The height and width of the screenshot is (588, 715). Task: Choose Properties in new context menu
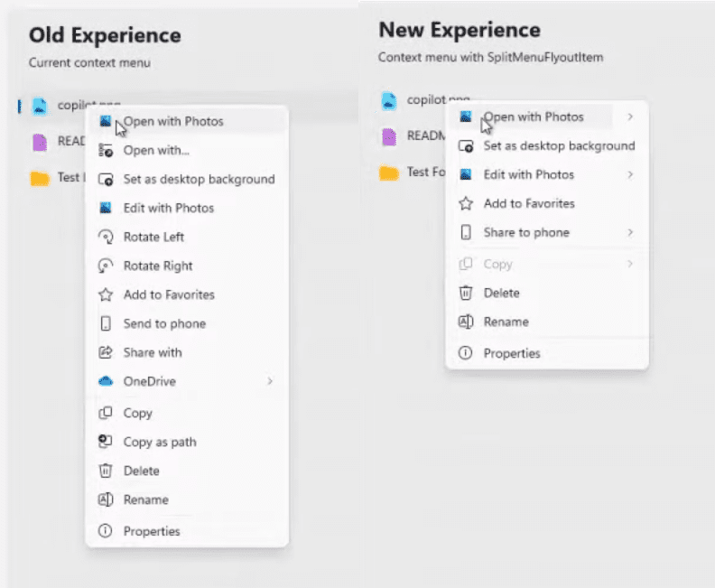pos(547,353)
